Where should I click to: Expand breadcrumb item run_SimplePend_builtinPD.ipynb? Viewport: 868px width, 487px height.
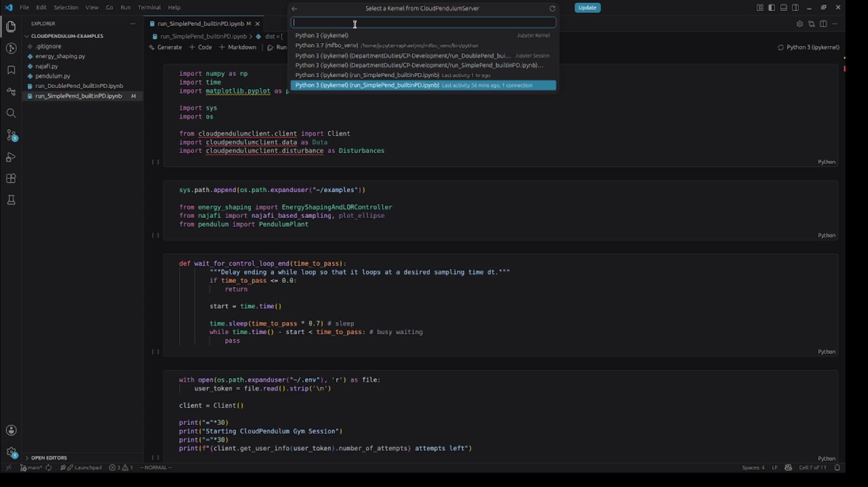tap(203, 36)
